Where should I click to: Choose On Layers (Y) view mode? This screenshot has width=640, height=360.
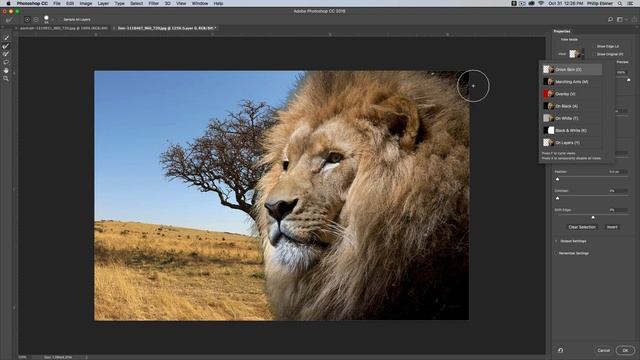coord(572,142)
